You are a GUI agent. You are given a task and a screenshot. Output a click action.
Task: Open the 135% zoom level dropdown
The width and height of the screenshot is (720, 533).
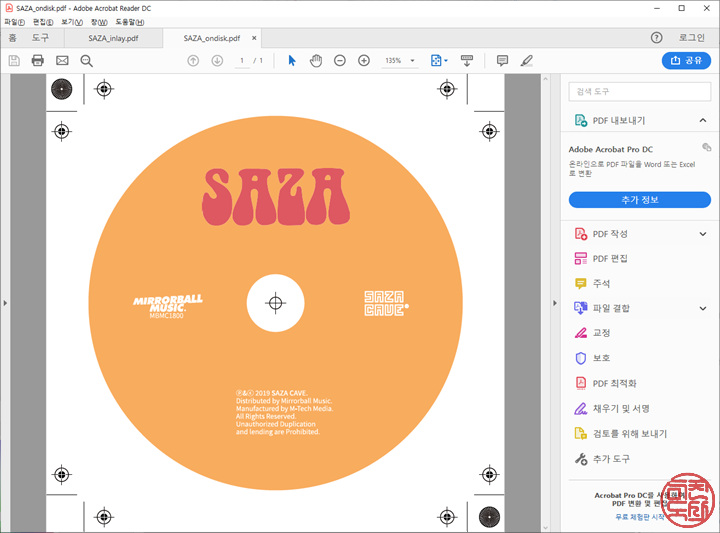(x=412, y=61)
